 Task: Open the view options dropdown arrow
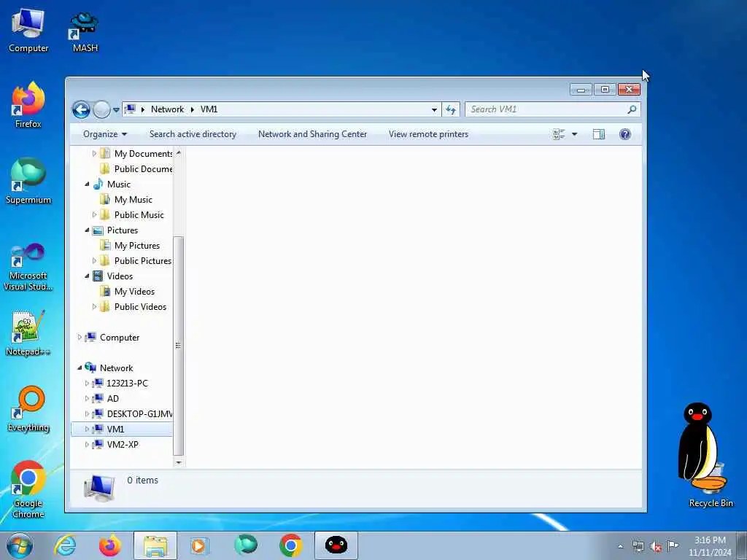click(x=575, y=134)
